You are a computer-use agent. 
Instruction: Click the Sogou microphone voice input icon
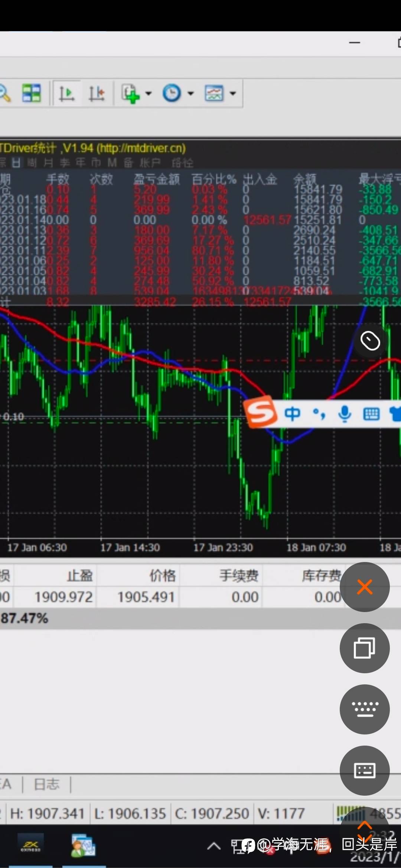point(345,414)
